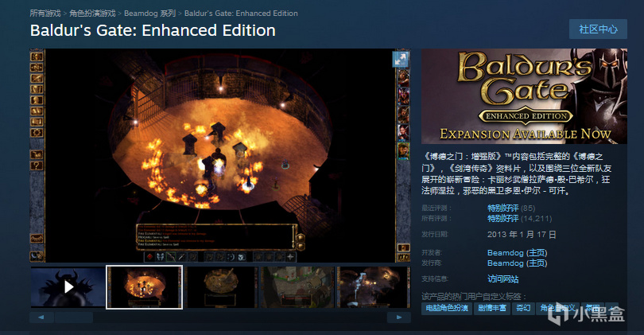
Task: Click the thumbnail strip scrollbar handle
Action: (74, 317)
